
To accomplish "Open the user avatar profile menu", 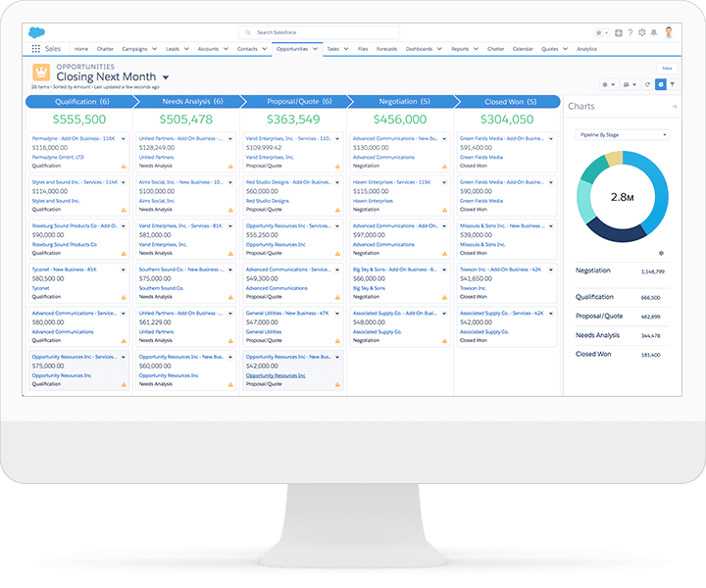I will [669, 32].
